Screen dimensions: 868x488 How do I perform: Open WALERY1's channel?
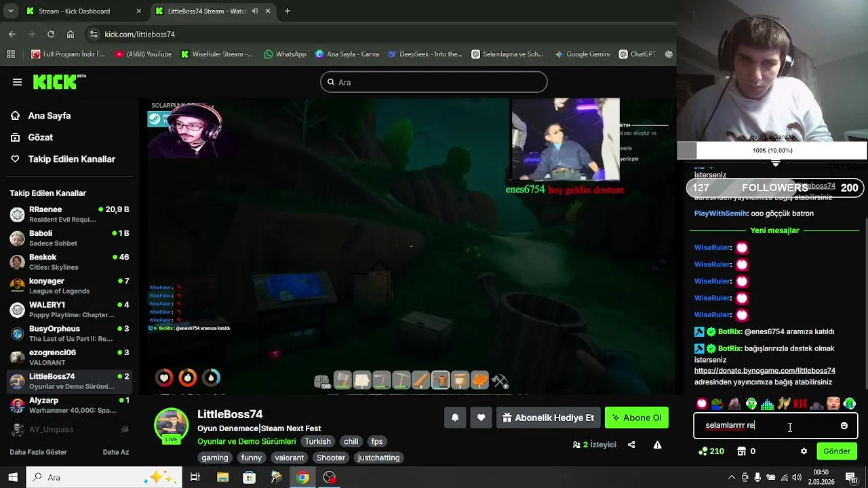70,310
